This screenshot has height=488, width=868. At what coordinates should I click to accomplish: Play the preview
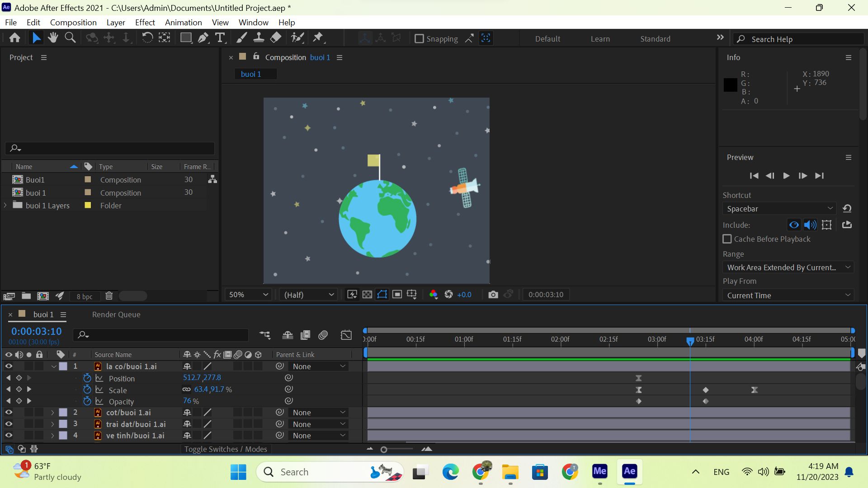coord(786,176)
